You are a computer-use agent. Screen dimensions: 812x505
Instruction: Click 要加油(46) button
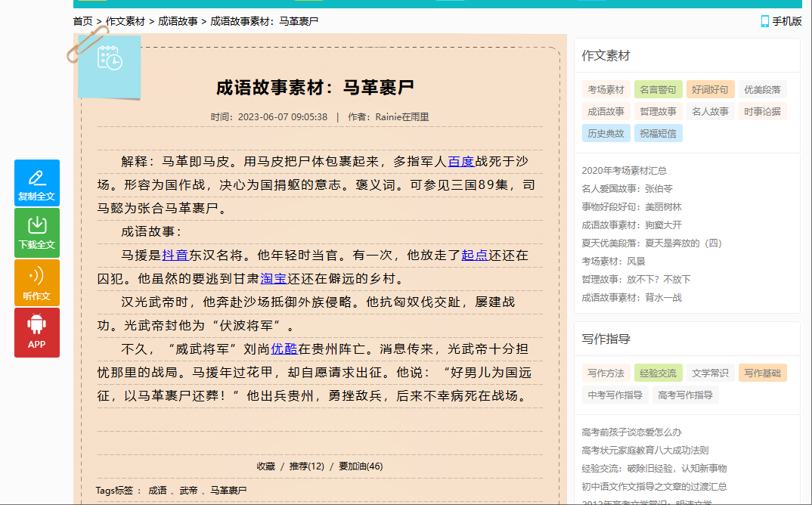361,466
